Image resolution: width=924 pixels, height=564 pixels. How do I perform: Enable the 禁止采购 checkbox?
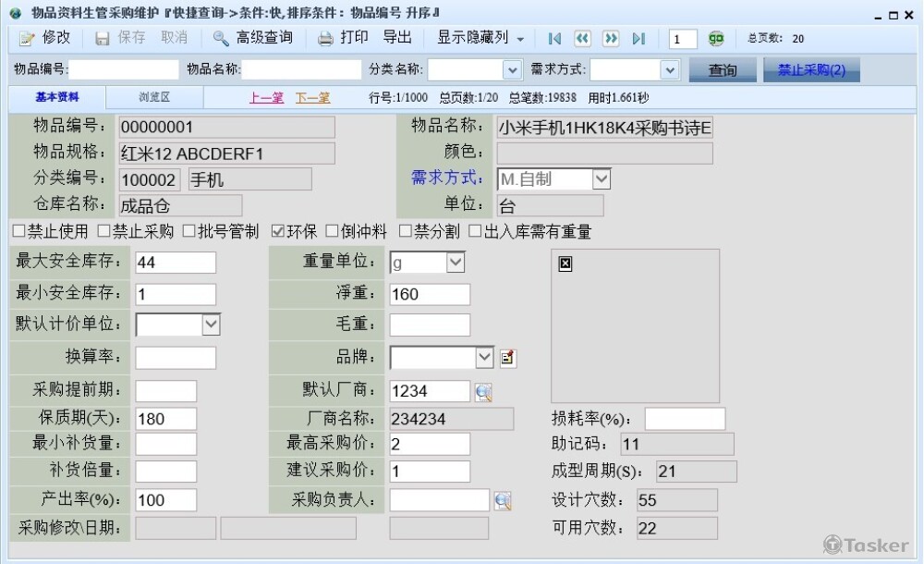coord(103,232)
